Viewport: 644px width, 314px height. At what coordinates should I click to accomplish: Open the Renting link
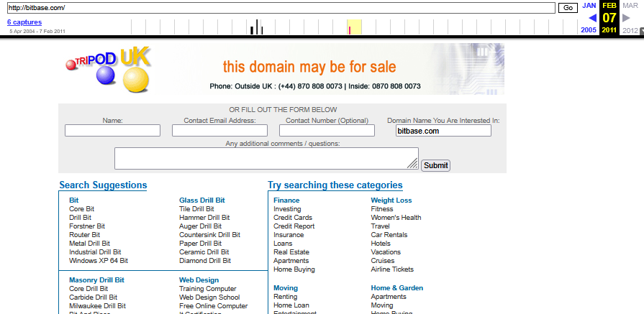tap(286, 297)
